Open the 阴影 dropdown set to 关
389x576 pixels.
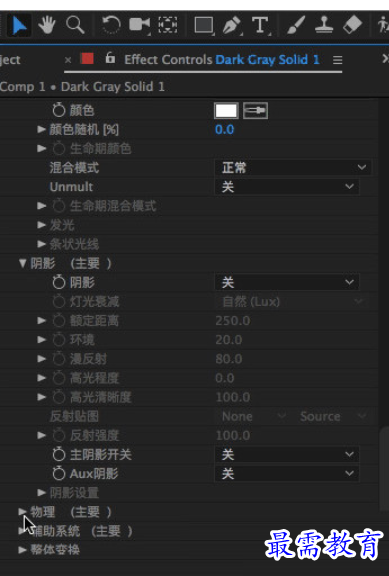click(x=287, y=282)
